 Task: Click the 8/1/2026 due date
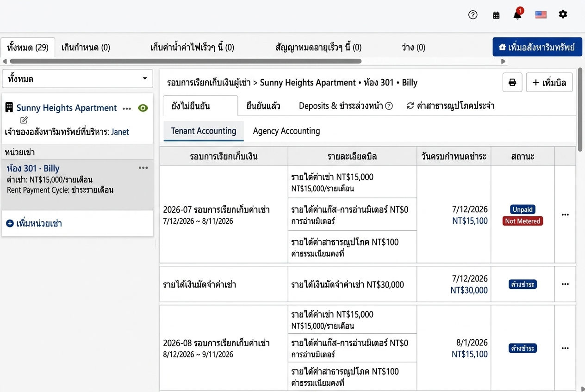tap(472, 343)
